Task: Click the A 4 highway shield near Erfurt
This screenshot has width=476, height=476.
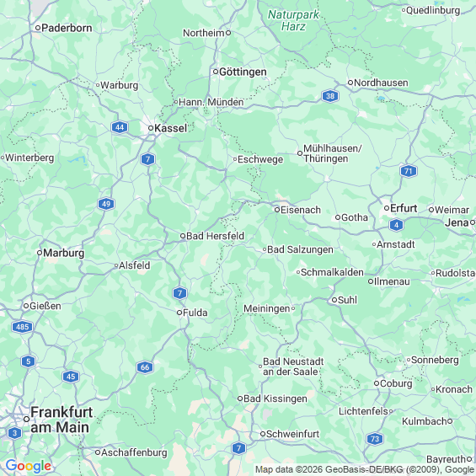Action: 396,225
